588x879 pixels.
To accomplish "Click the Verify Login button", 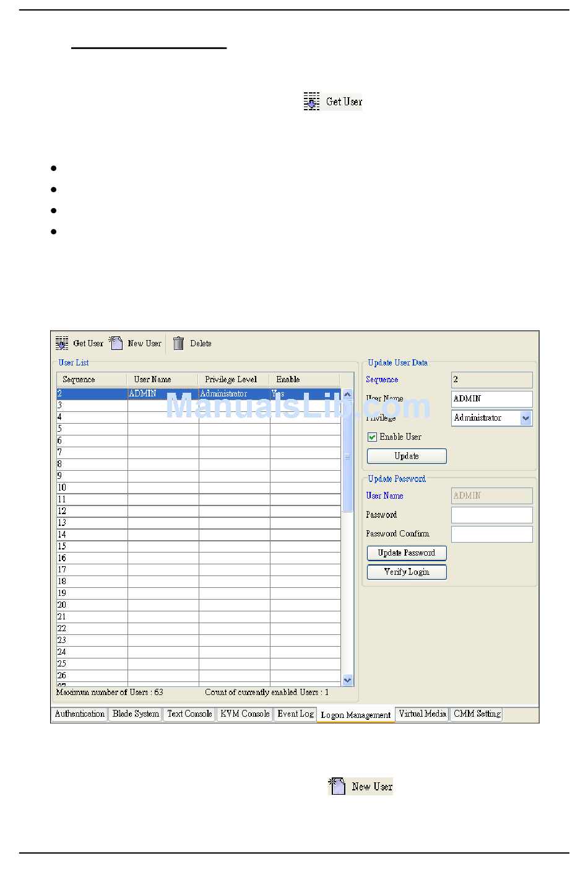I will point(407,572).
